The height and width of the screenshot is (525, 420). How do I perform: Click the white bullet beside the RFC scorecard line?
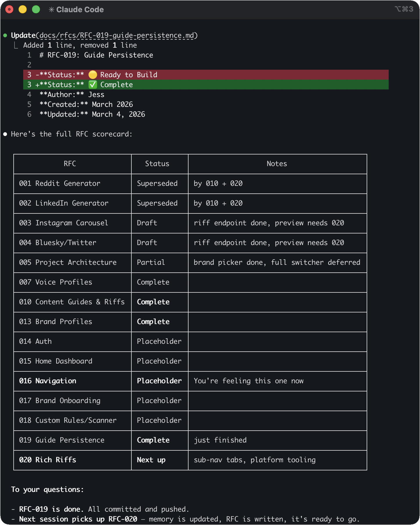5,134
